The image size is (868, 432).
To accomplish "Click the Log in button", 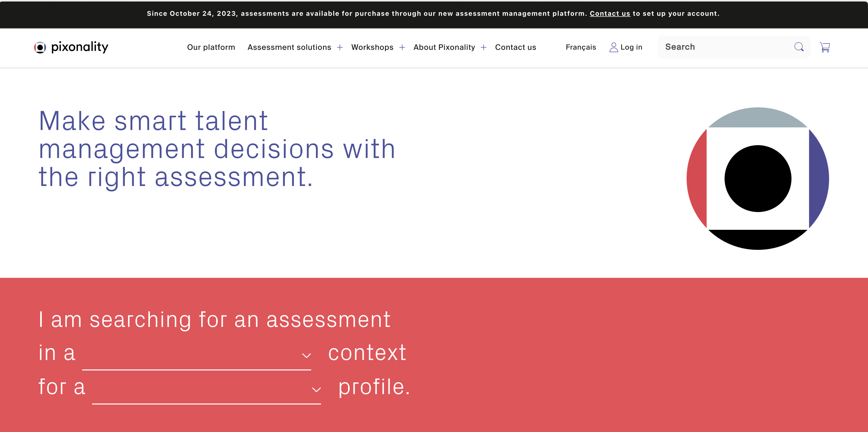I will tap(626, 47).
